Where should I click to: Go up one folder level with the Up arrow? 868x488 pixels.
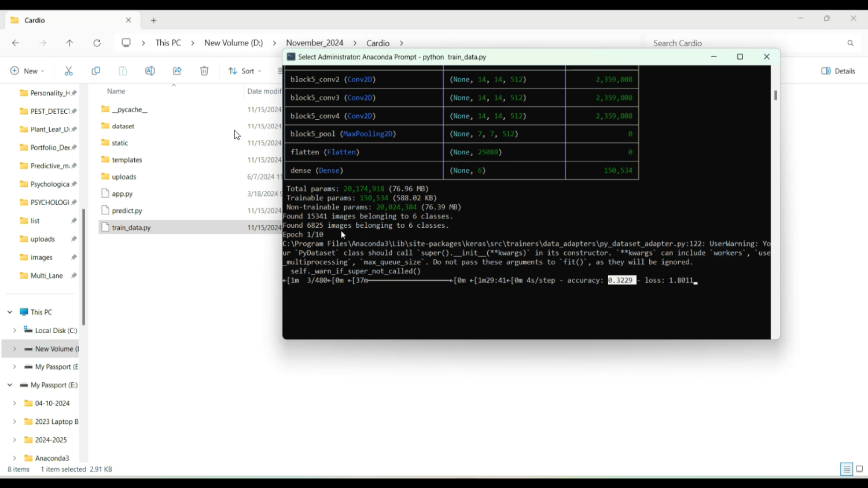(x=69, y=43)
